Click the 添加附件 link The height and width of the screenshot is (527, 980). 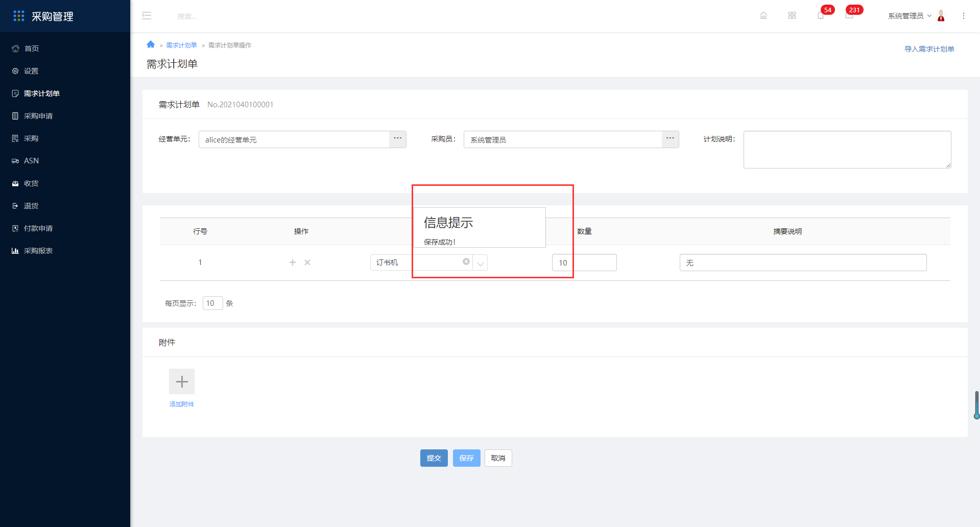tap(182, 404)
